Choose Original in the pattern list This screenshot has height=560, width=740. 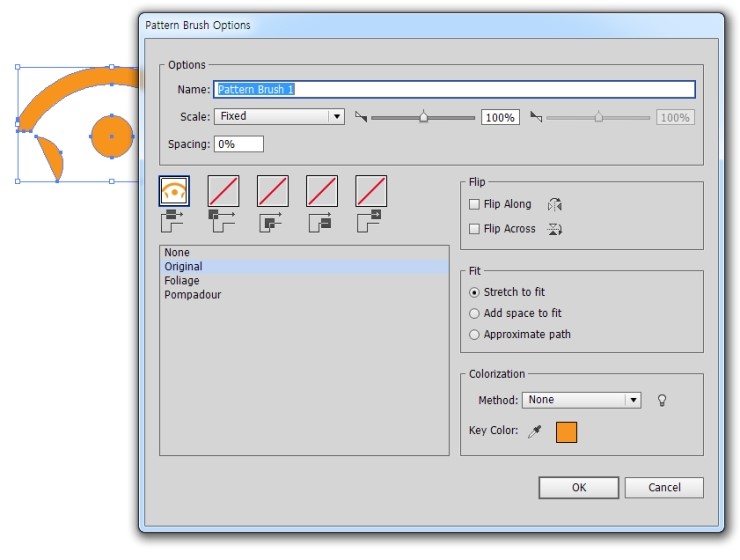304,267
